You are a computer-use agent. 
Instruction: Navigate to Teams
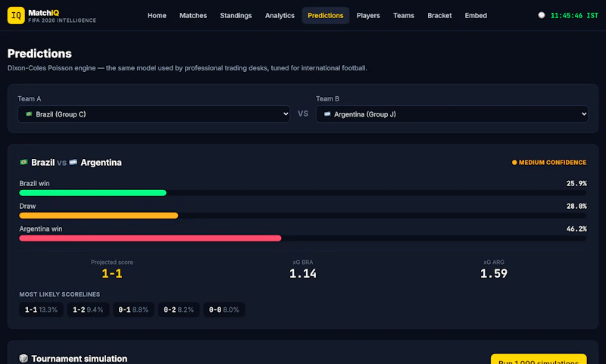pyautogui.click(x=404, y=15)
